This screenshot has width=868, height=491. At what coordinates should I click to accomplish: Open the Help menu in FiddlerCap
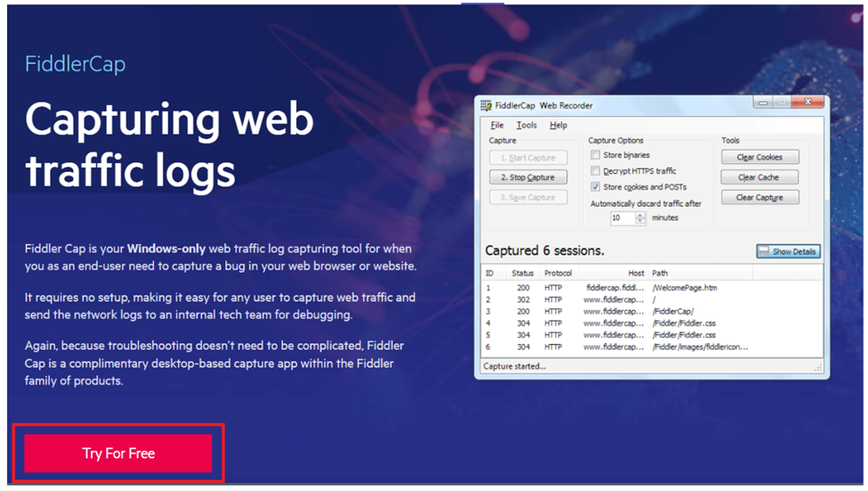click(558, 126)
